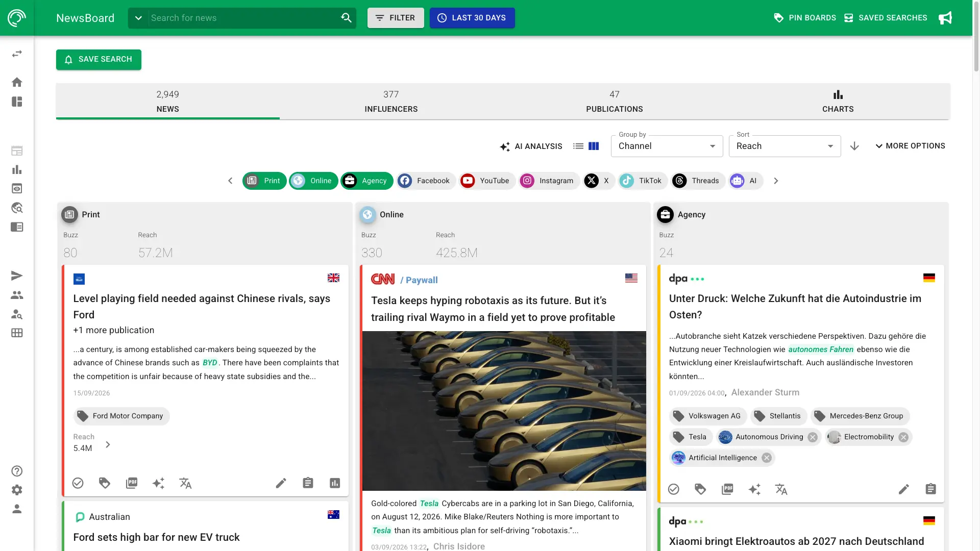980x551 pixels.
Task: Open the Group by Channel dropdown
Action: tap(667, 146)
